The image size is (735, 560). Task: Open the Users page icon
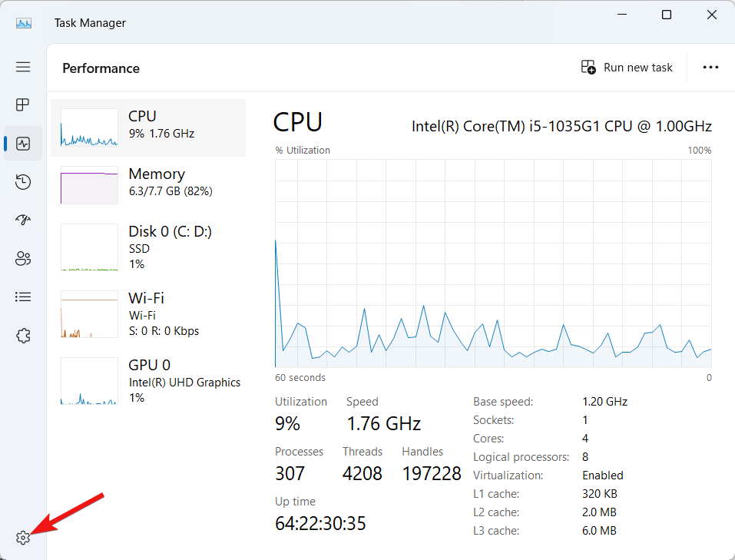click(23, 259)
